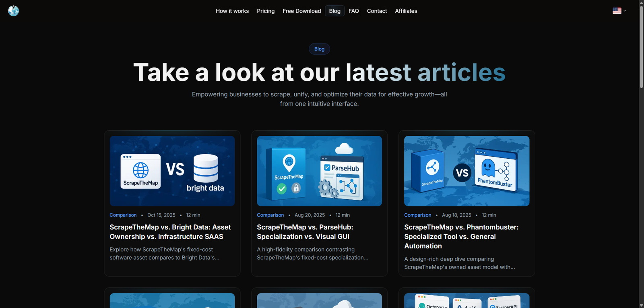The width and height of the screenshot is (644, 308).
Task: Click the ScrapeTheMap globe logo
Action: (13, 11)
